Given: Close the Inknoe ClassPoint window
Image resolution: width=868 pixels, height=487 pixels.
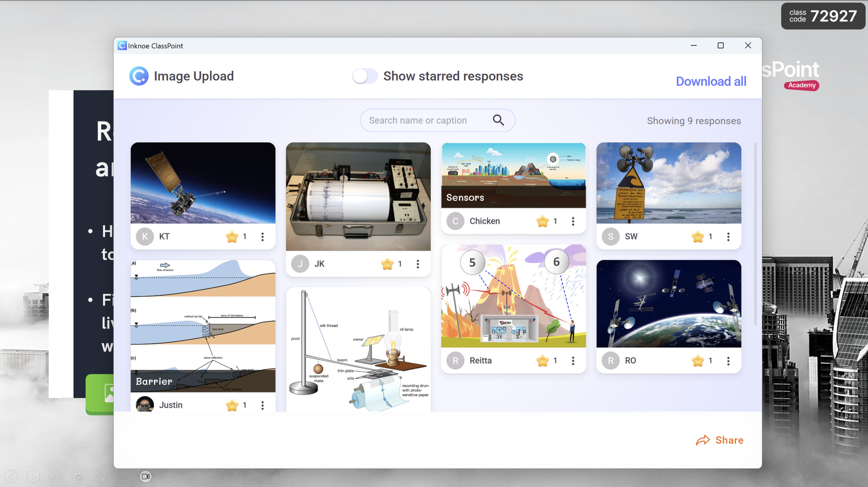Looking at the screenshot, I should click(x=748, y=46).
